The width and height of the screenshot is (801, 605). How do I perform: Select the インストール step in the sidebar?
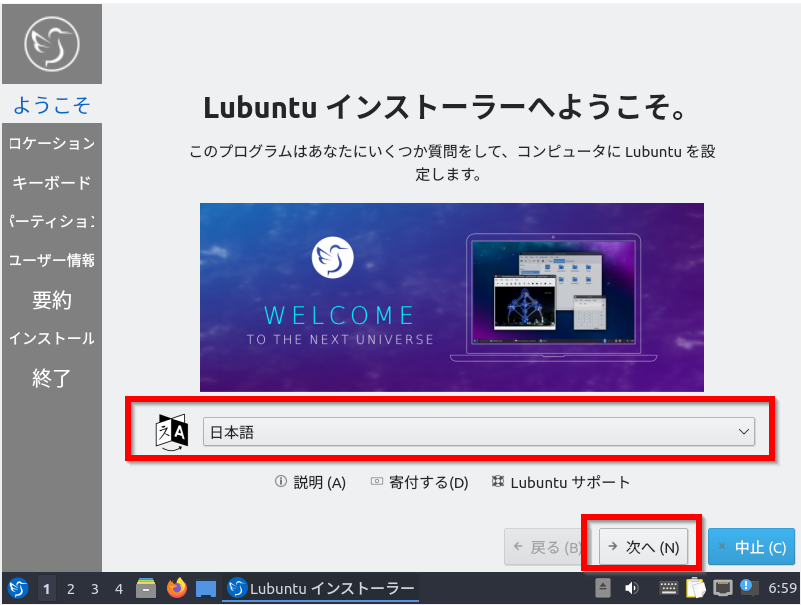pos(52,338)
